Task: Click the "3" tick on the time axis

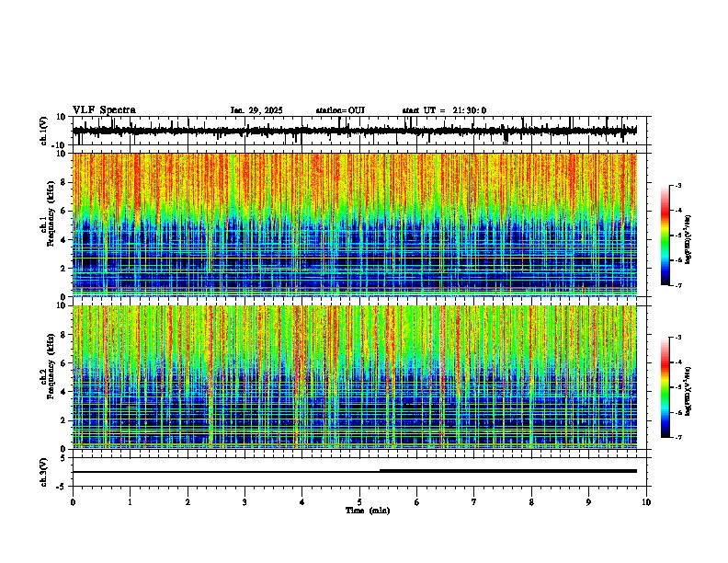Action: pos(245,502)
